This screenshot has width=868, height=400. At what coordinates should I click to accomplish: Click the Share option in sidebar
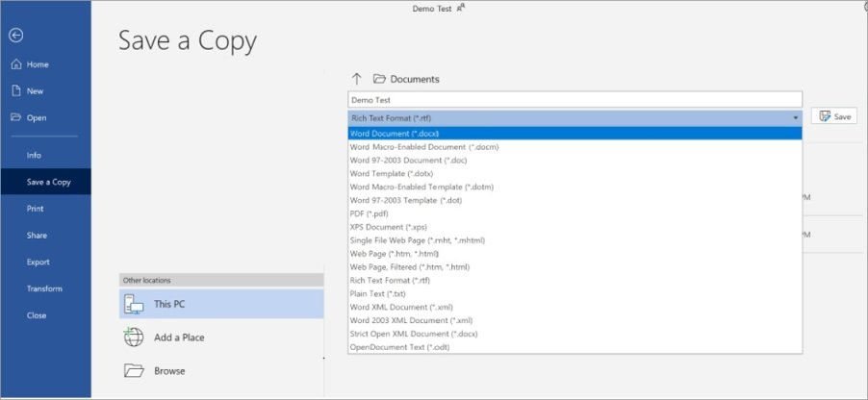[x=37, y=236]
